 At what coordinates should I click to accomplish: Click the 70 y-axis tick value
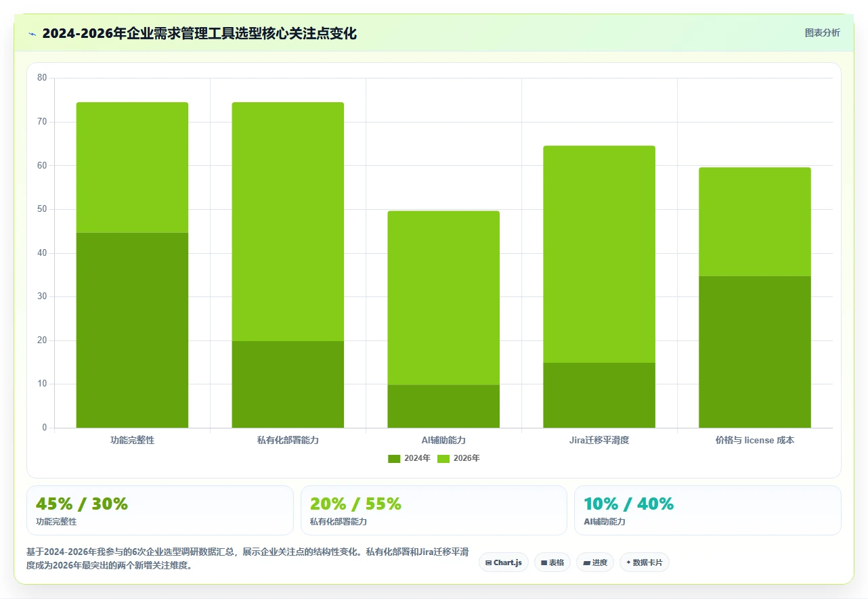[x=42, y=122]
